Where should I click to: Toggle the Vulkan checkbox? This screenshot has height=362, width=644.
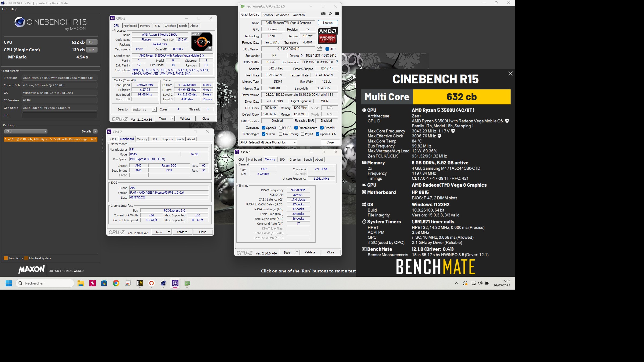tap(264, 134)
